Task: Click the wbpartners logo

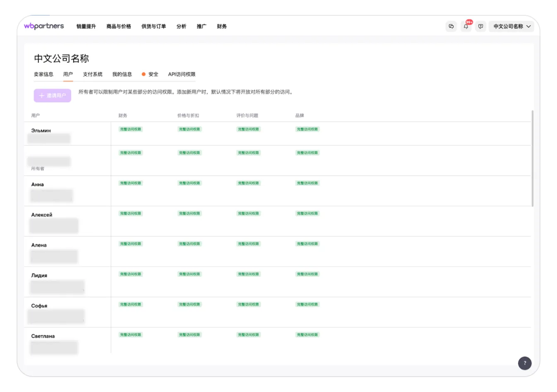Action: pyautogui.click(x=44, y=26)
